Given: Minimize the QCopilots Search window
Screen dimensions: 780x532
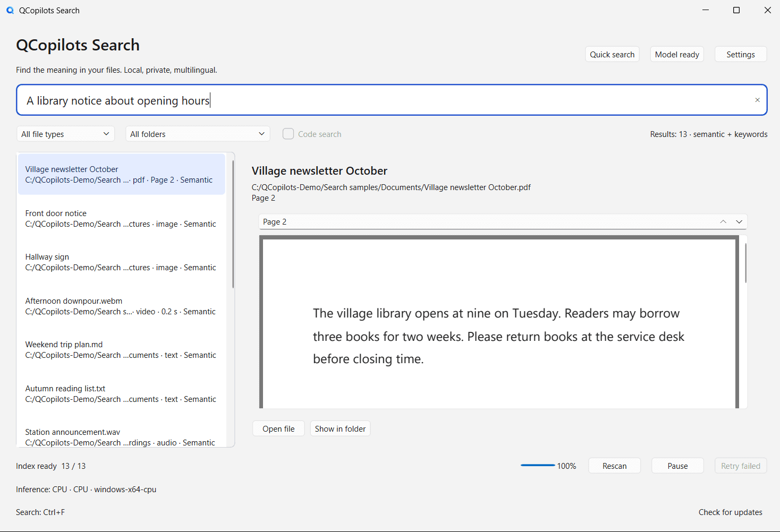Looking at the screenshot, I should click(x=706, y=10).
